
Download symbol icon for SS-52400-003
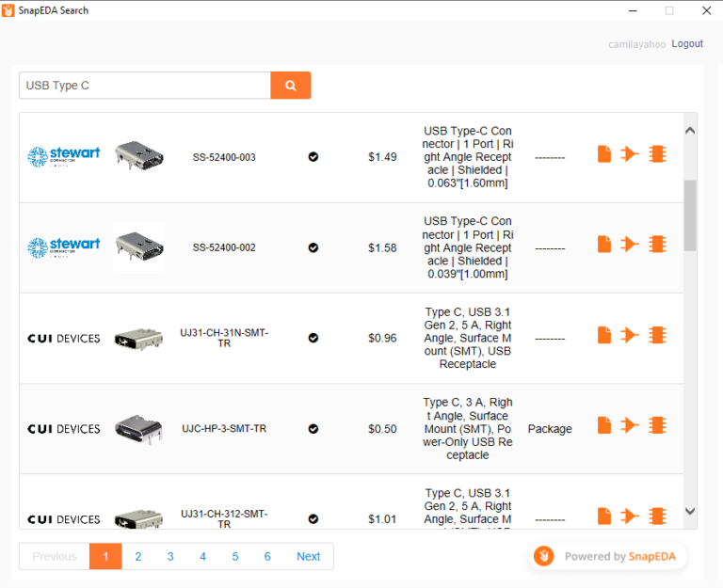pyautogui.click(x=630, y=154)
